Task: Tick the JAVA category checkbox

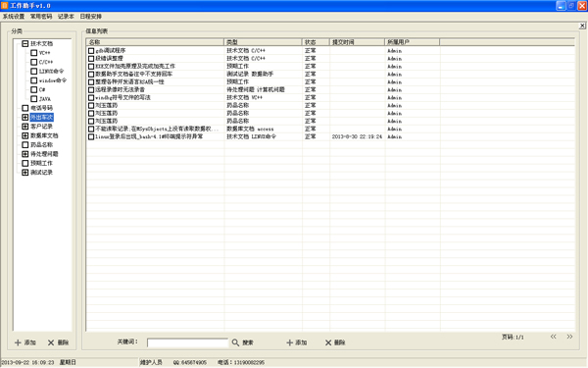Action: 33,99
